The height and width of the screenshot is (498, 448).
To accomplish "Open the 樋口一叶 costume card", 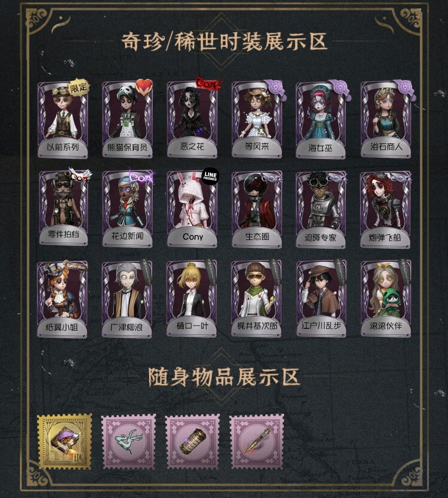I will (x=192, y=299).
